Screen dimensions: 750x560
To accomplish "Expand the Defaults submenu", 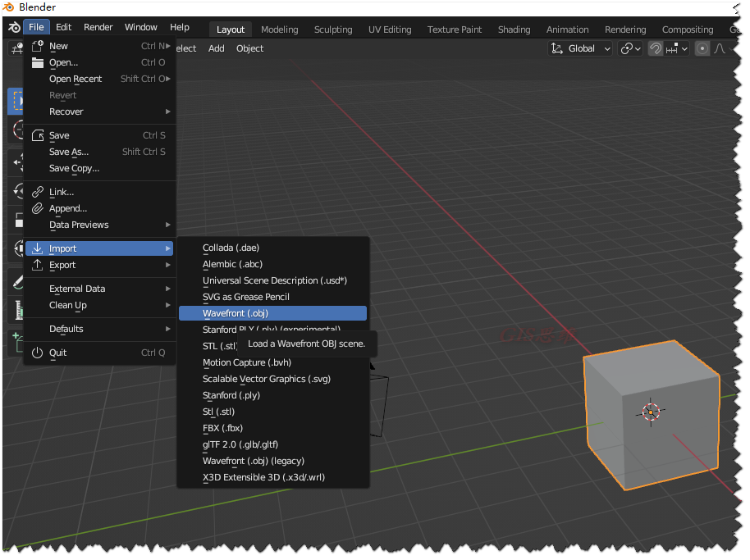I will coord(99,330).
